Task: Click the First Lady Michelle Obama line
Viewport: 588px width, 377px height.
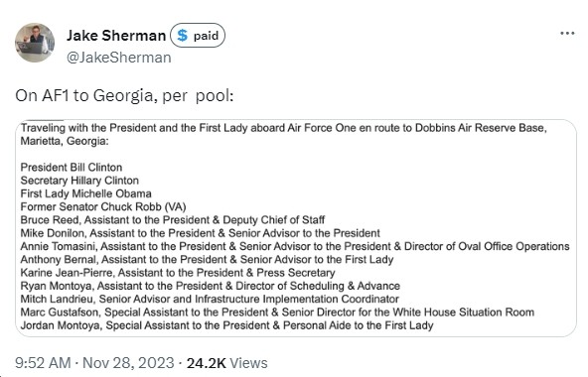Action: (85, 193)
